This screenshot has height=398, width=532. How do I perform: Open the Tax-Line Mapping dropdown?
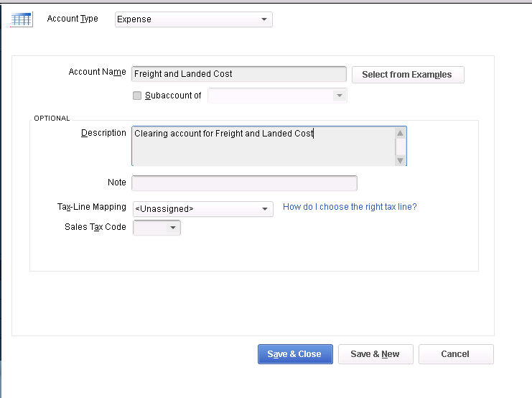[x=203, y=209]
